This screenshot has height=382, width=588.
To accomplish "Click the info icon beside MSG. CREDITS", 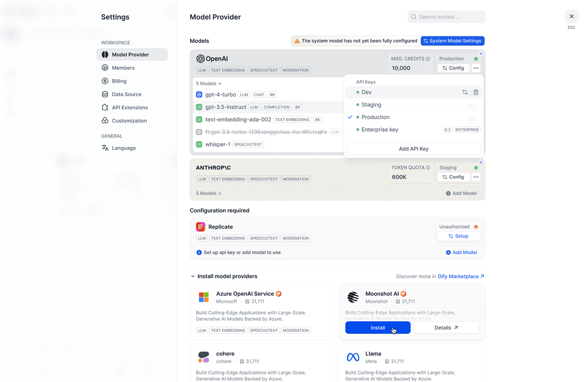I will click(428, 59).
